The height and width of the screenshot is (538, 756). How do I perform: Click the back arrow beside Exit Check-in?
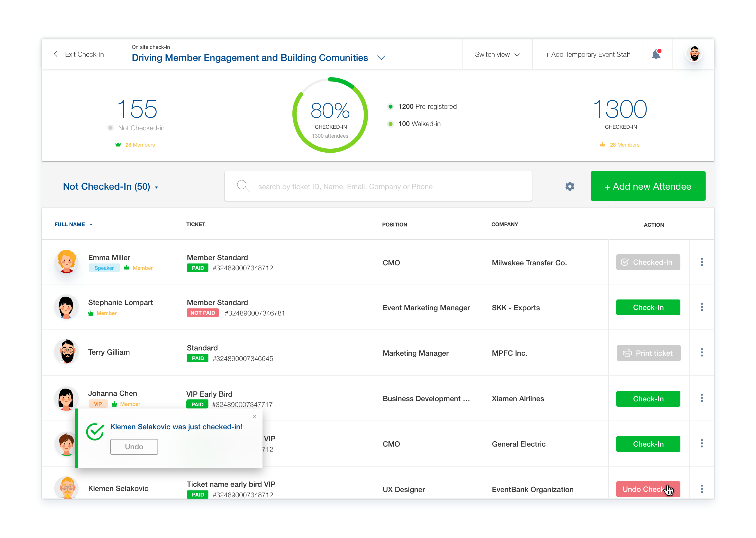point(56,54)
